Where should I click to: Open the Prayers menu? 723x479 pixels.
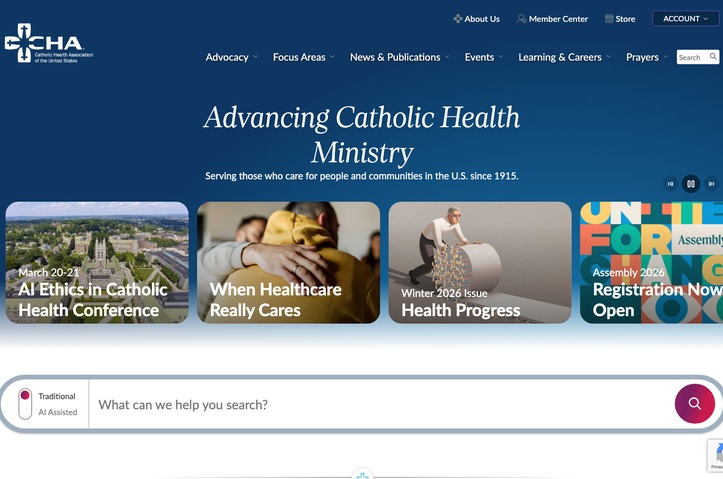point(642,57)
